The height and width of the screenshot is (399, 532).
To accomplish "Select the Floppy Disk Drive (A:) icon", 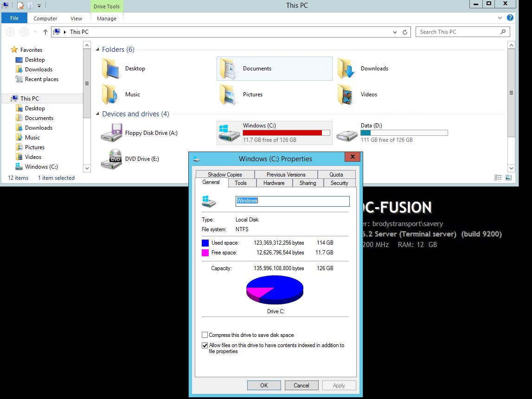I will [x=111, y=132].
